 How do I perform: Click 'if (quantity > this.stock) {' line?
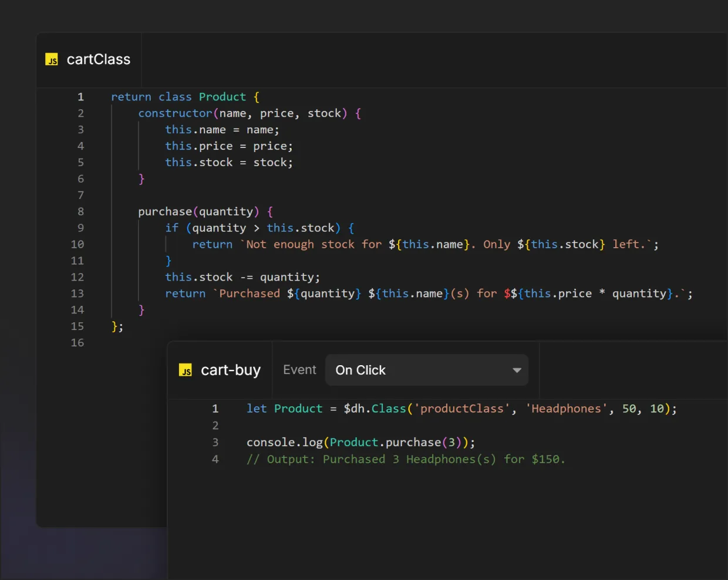click(259, 228)
